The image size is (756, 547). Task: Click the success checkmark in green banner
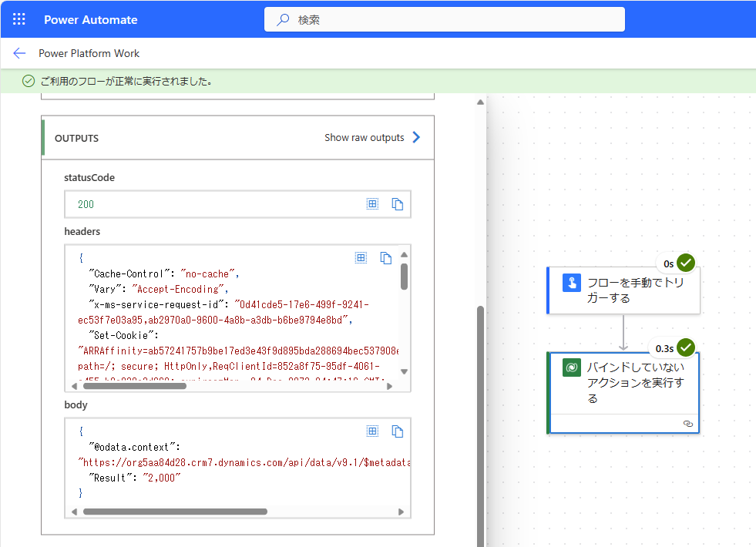tap(29, 81)
